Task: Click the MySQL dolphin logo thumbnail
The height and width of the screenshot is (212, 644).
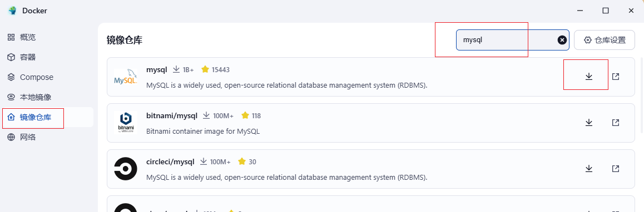Action: pos(125,77)
